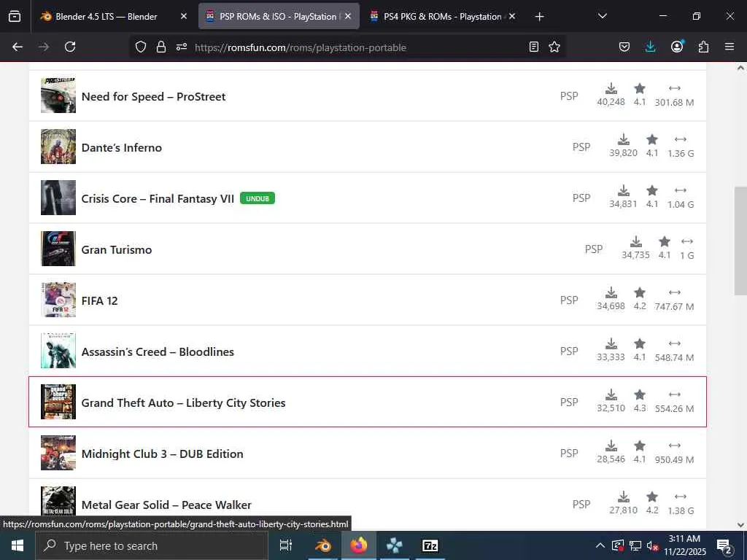Open PPSSPP emulator from the taskbar
The image size is (747, 560).
click(x=394, y=545)
